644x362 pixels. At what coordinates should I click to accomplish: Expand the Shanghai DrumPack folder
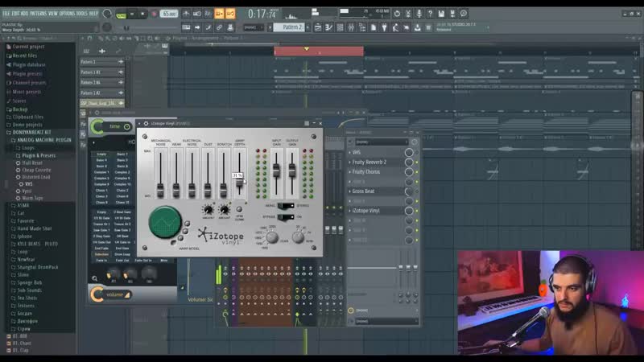point(37,267)
